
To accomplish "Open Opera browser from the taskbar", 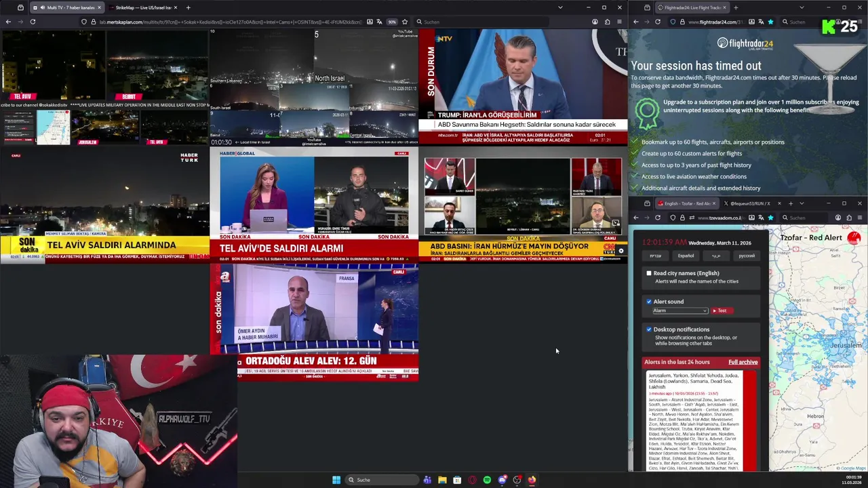I will (472, 480).
